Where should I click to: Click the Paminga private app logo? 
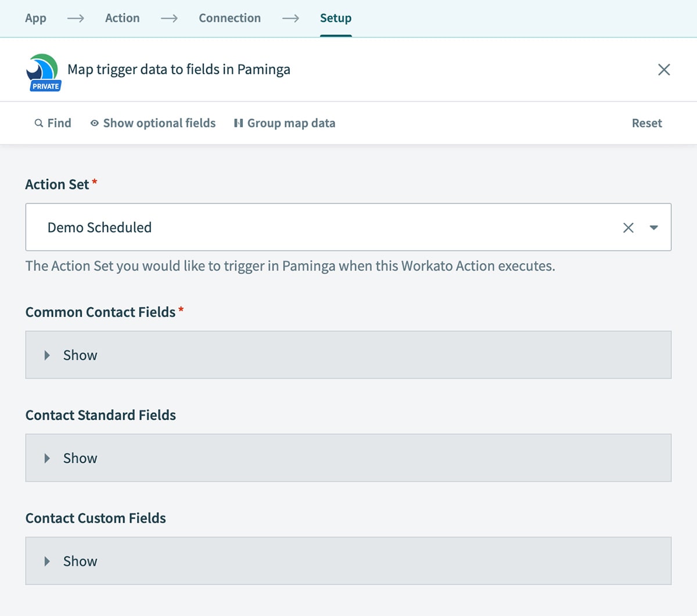tap(43, 71)
